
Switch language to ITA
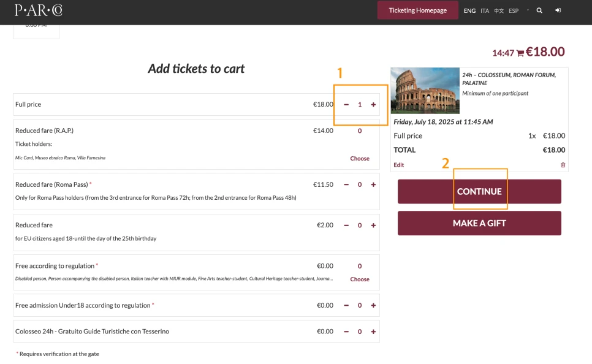485,11
